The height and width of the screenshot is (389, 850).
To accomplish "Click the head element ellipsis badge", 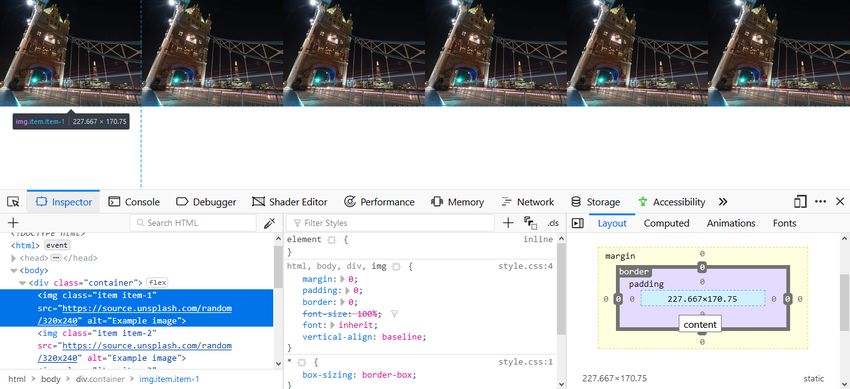I will [56, 258].
